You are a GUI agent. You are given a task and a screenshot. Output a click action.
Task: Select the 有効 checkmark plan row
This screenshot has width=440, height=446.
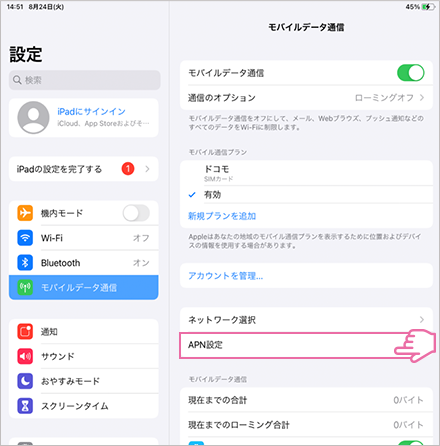click(306, 195)
